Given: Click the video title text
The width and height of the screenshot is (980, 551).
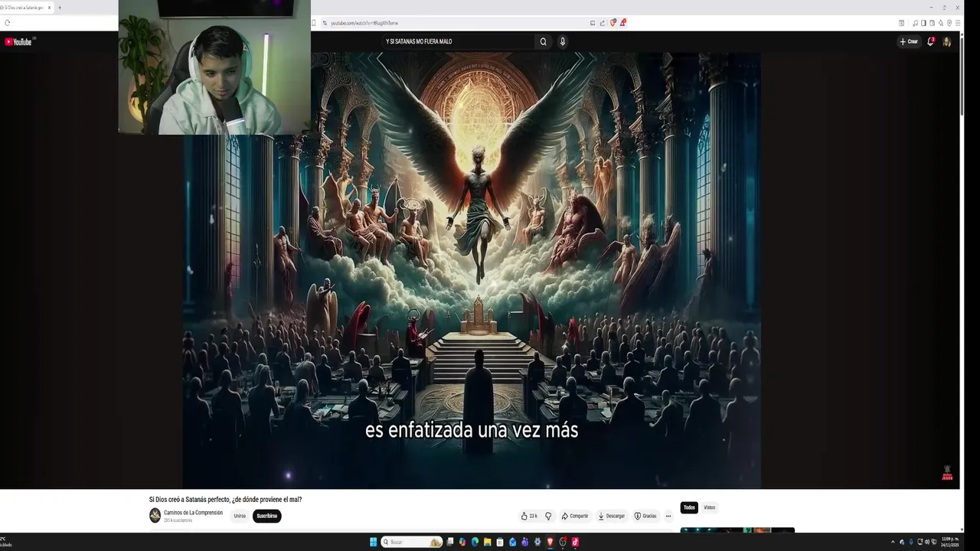Looking at the screenshot, I should [x=225, y=499].
